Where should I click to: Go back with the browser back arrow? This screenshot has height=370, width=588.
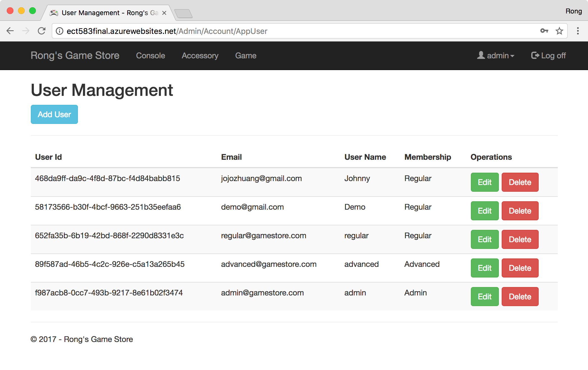(10, 31)
